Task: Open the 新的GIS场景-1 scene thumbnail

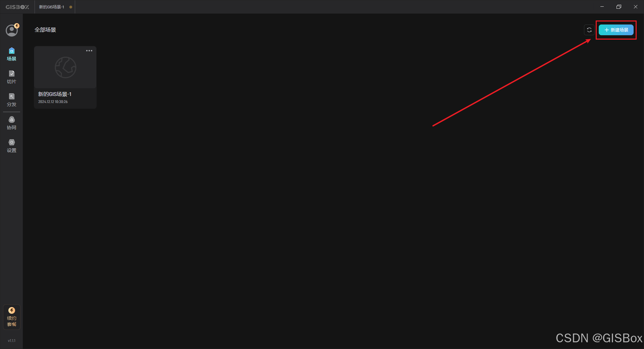Action: (x=65, y=67)
